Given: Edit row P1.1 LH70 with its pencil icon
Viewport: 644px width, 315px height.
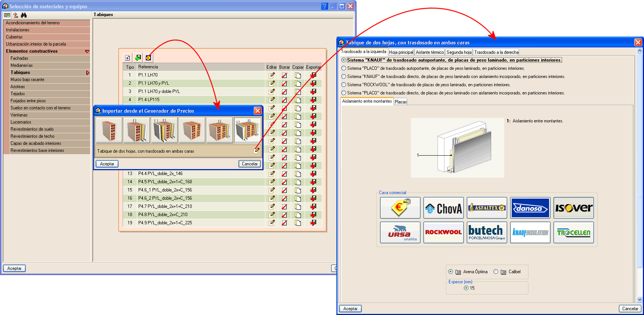Looking at the screenshot, I should tap(272, 75).
